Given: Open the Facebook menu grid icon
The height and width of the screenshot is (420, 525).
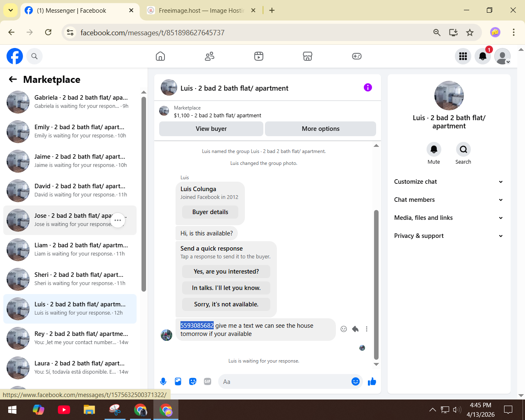Looking at the screenshot, I should 463,56.
